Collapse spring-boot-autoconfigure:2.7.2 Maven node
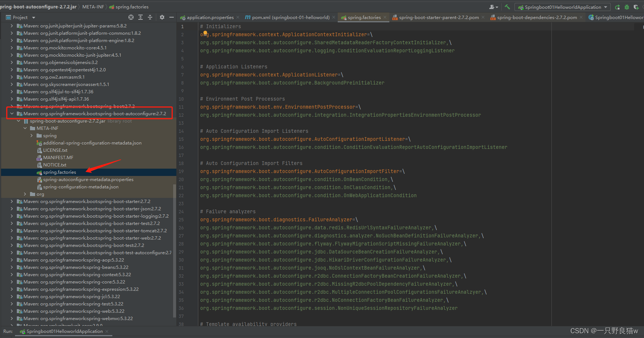The width and height of the screenshot is (644, 338). pyautogui.click(x=12, y=114)
